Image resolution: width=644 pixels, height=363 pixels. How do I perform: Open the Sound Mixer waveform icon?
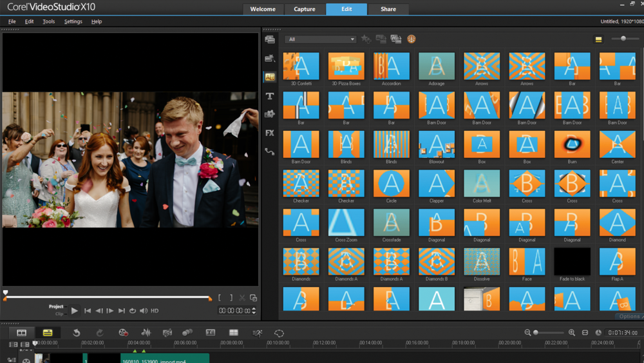tap(146, 333)
